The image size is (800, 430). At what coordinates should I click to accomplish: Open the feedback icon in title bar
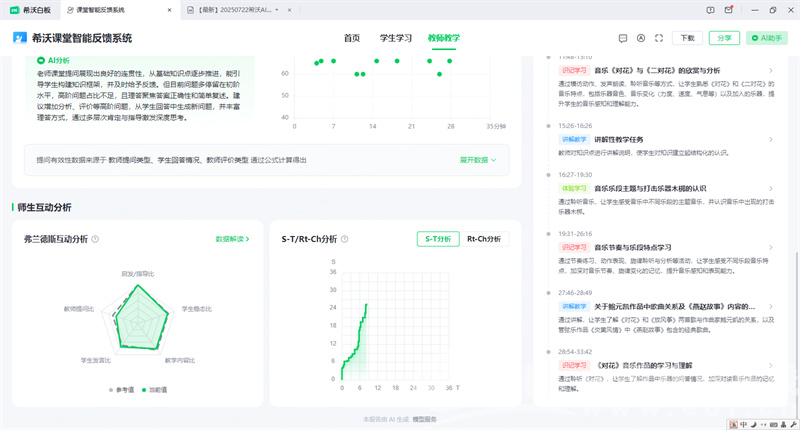(710, 10)
